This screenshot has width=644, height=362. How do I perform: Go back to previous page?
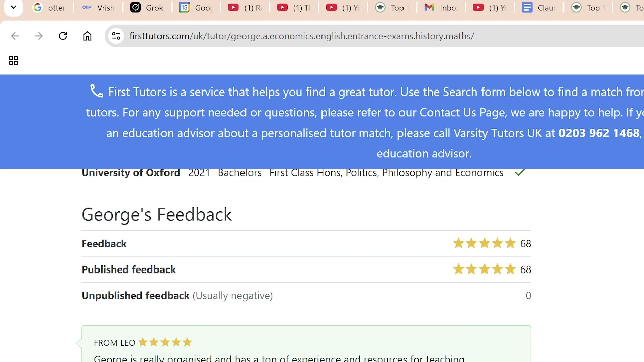point(15,36)
